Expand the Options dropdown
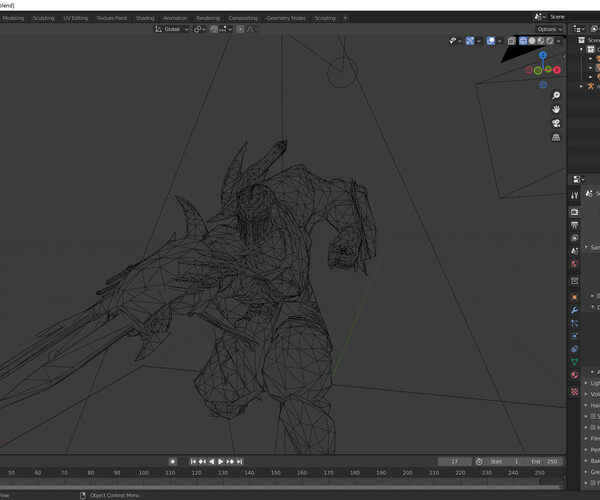Viewport: 600px width, 500px height. coord(550,29)
